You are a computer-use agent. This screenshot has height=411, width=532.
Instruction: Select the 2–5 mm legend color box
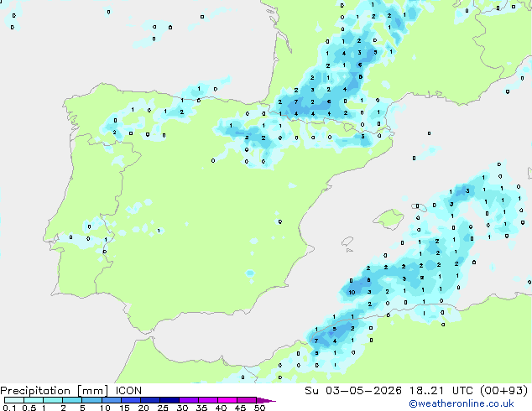(72, 400)
